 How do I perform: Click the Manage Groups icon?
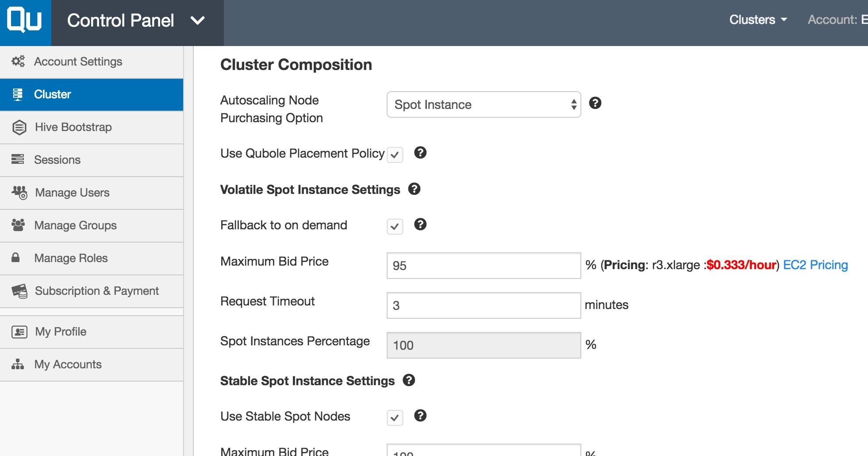tap(18, 225)
